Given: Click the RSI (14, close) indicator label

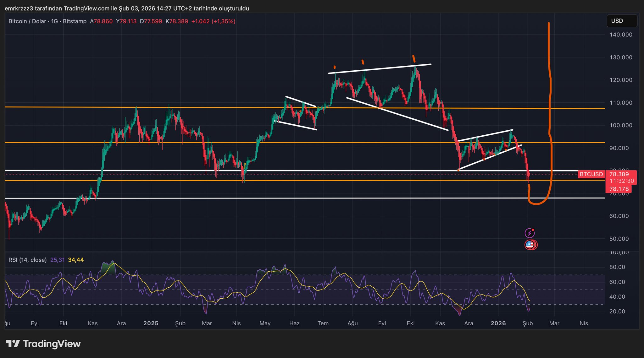Looking at the screenshot, I should pyautogui.click(x=28, y=260).
